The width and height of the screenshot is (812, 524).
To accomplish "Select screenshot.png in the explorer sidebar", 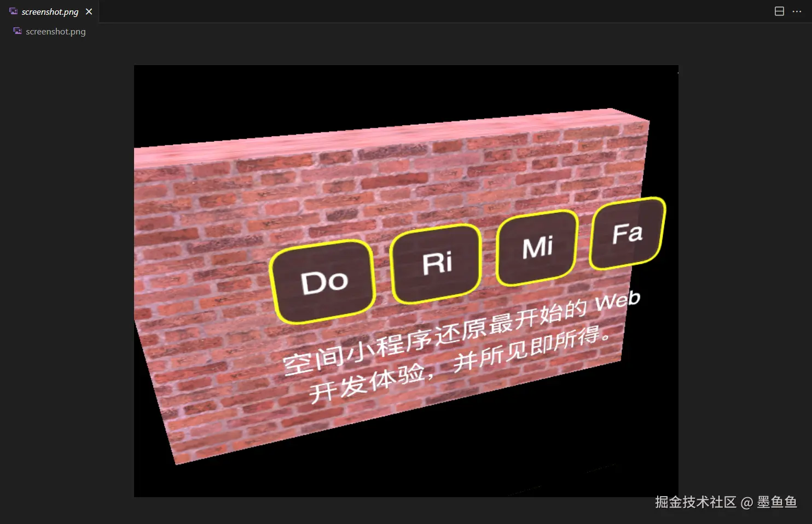I will [56, 31].
